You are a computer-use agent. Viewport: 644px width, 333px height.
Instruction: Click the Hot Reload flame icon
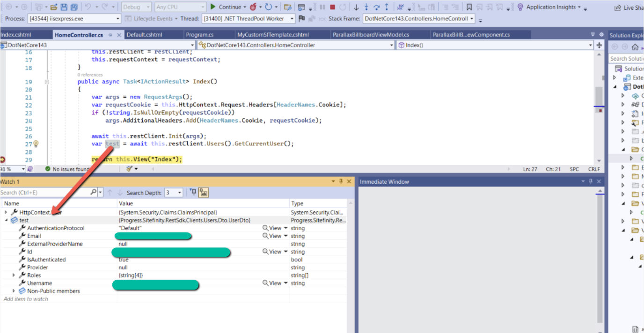[x=253, y=7]
